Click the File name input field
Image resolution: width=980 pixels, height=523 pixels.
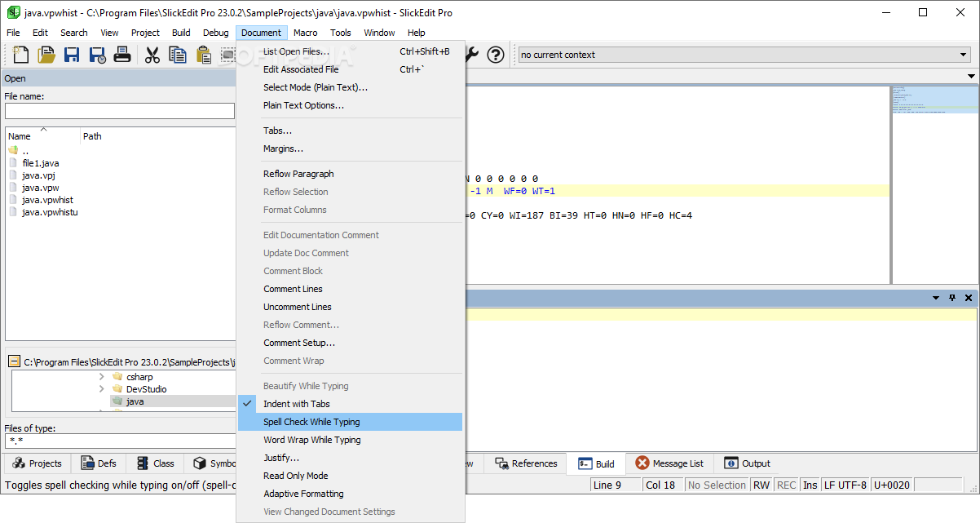[120, 111]
